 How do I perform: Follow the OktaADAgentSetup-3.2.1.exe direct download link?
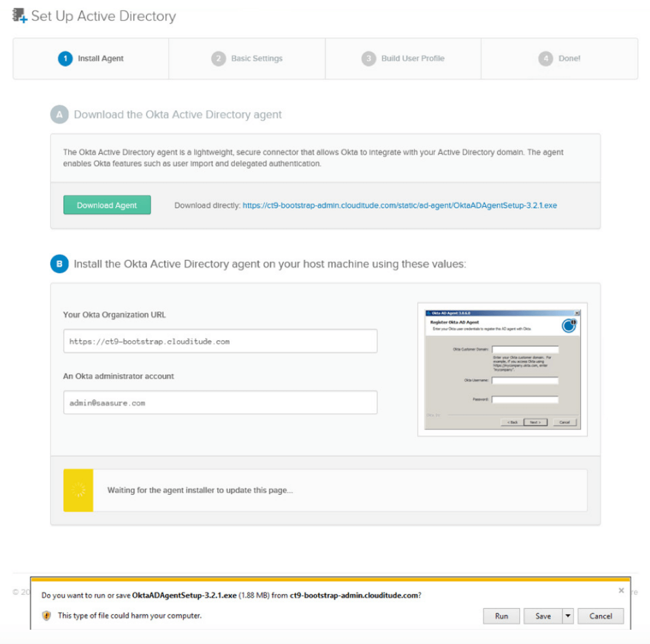click(x=400, y=205)
